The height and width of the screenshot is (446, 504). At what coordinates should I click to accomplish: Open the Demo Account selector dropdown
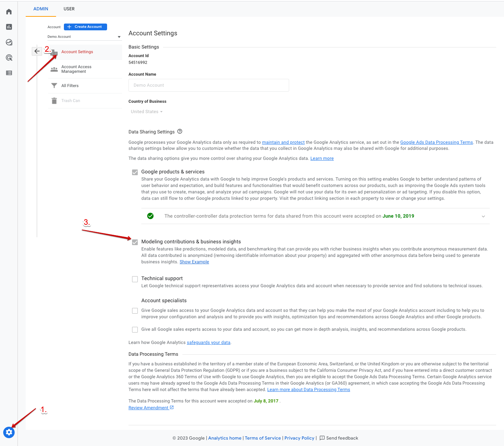[85, 37]
